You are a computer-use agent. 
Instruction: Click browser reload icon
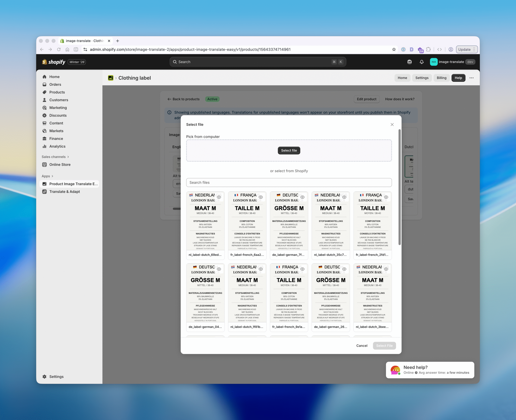point(59,49)
